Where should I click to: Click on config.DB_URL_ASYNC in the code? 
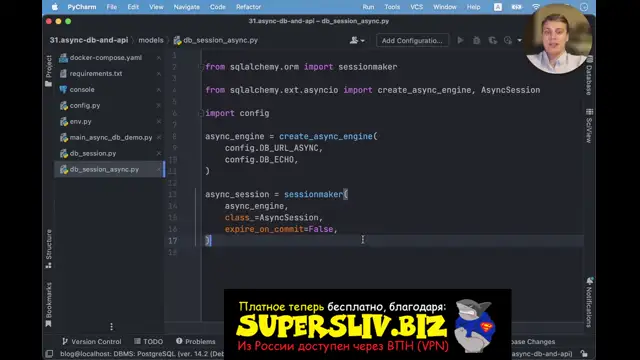click(x=273, y=148)
